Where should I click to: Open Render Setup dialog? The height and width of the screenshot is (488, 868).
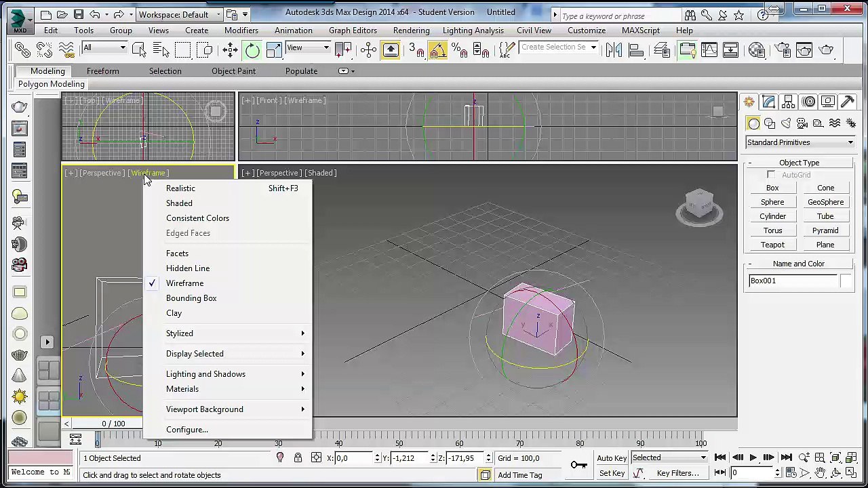coord(783,49)
